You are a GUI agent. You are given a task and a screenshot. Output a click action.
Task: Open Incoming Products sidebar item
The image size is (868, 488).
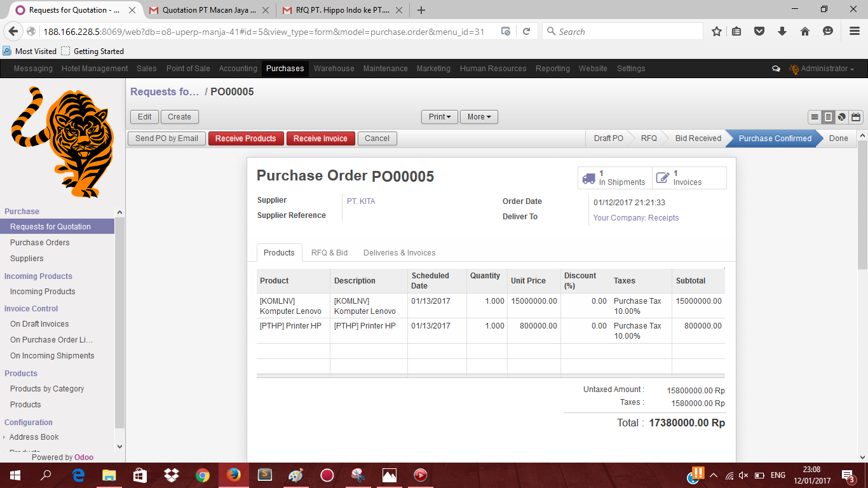tap(43, 292)
